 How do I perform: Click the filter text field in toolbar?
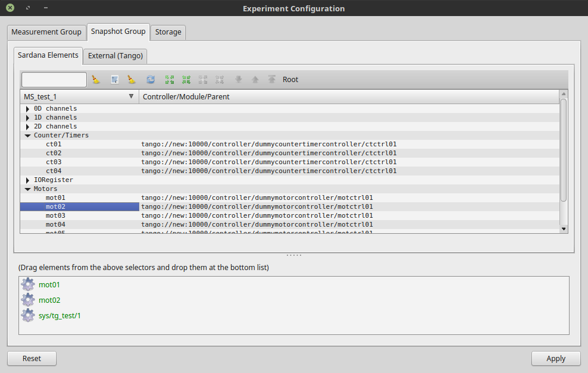coord(54,80)
